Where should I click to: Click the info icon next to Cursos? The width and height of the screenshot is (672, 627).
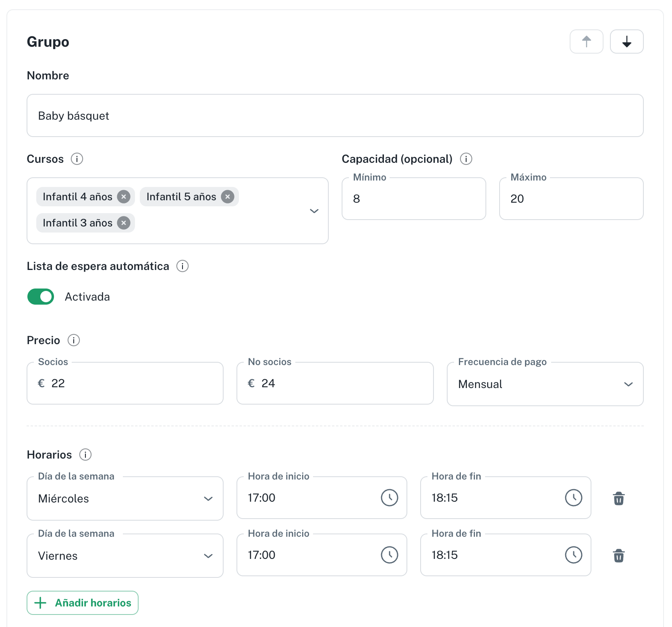[x=77, y=159]
